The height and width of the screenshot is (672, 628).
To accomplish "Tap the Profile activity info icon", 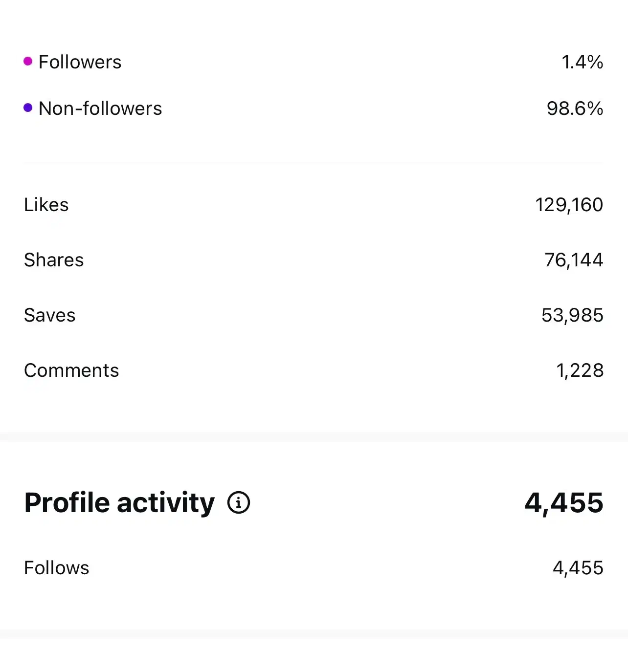I will 239,502.
